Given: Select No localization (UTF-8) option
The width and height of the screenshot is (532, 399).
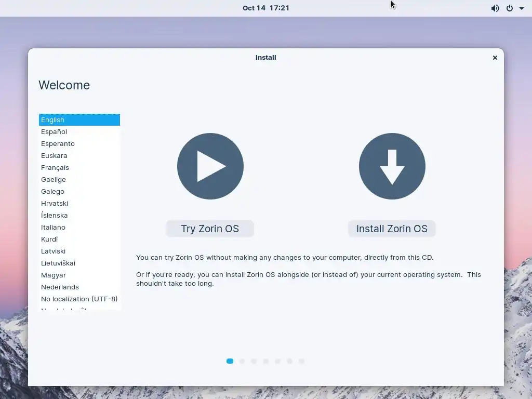Looking at the screenshot, I should [79, 299].
